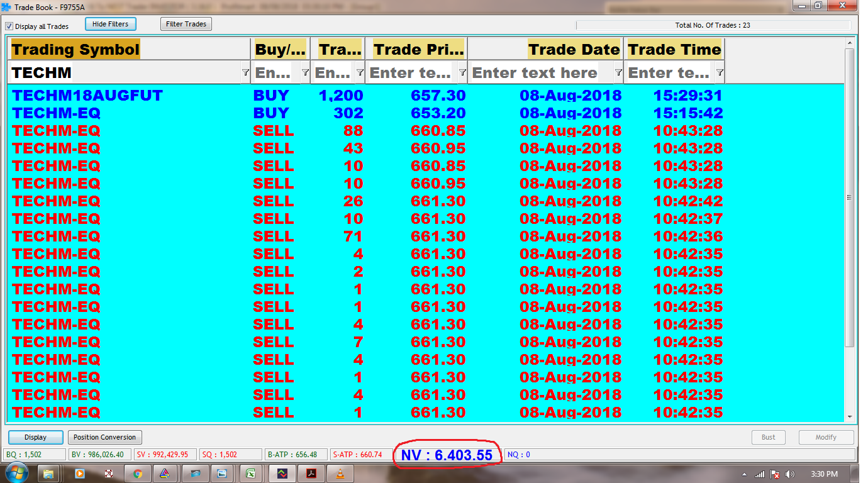Screen dimensions: 868x483
Task: Switch to the trading terminal taskbar icon
Action: (282, 474)
